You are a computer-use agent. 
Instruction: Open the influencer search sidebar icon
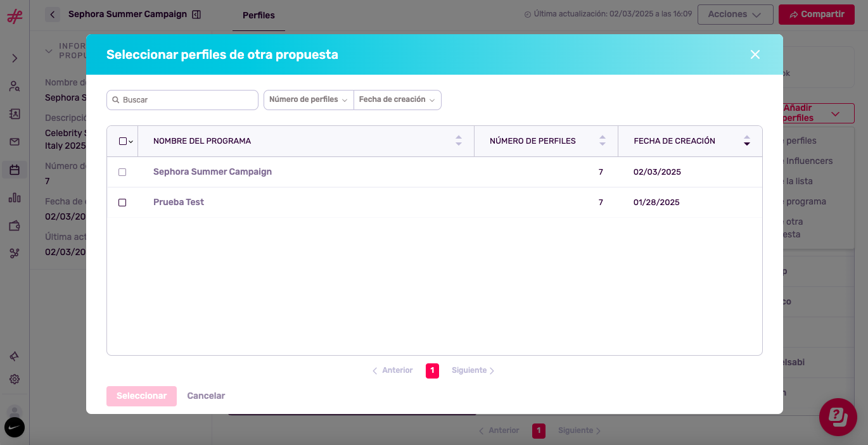pos(15,86)
